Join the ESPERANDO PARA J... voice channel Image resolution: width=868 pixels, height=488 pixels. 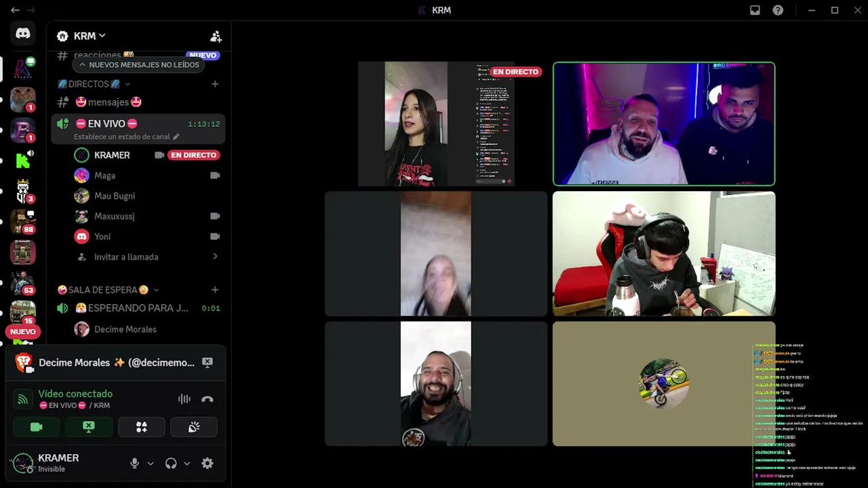click(x=138, y=308)
